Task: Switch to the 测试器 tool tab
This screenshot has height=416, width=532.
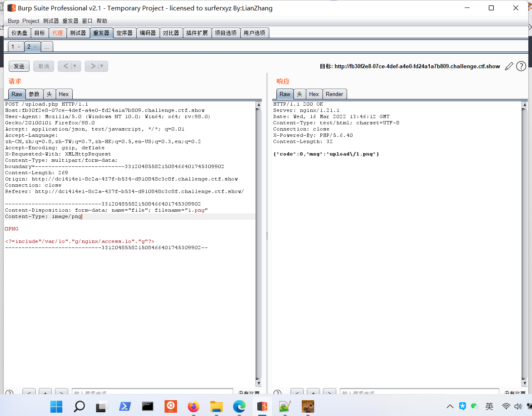Action: [78, 33]
